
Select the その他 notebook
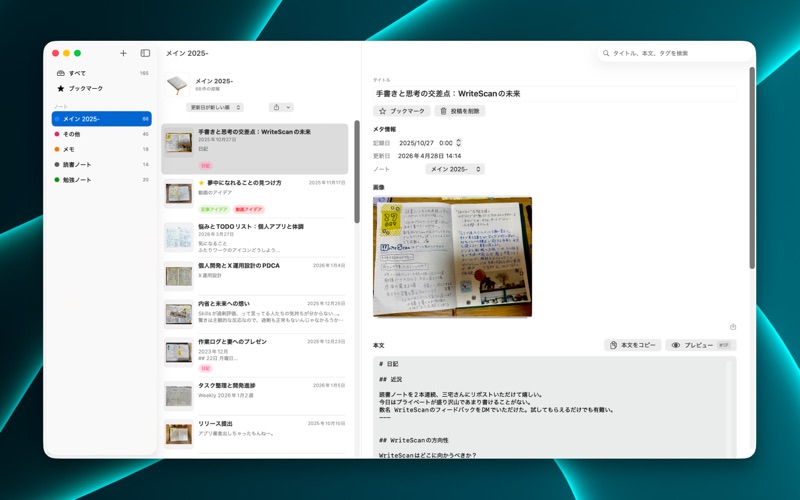click(x=102, y=134)
